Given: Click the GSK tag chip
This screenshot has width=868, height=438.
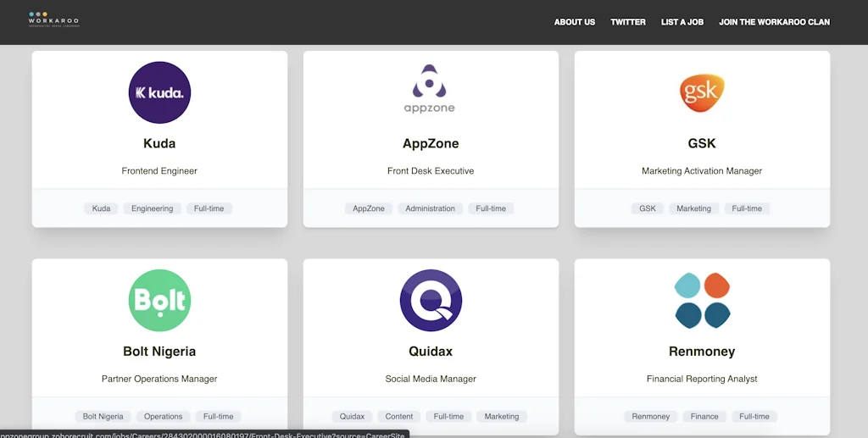Looking at the screenshot, I should [648, 208].
